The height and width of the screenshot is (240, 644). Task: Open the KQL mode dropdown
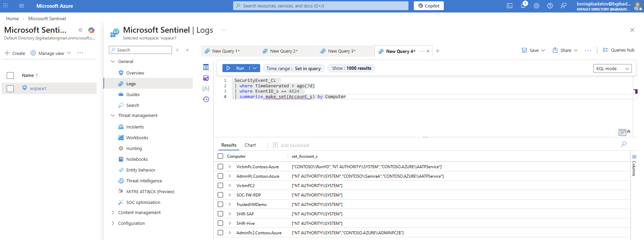click(612, 68)
